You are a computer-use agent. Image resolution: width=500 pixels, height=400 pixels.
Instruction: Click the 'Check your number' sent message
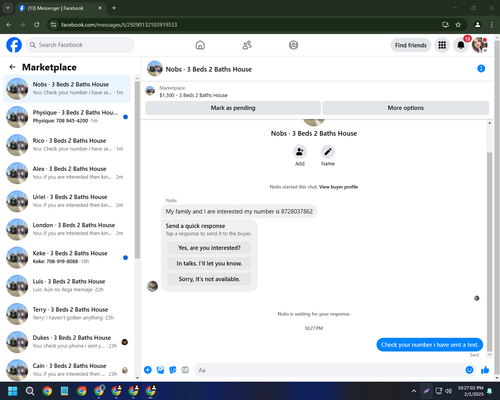pos(430,345)
